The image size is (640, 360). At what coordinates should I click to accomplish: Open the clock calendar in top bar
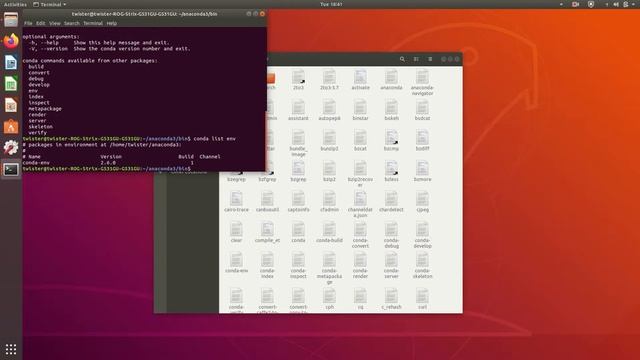pyautogui.click(x=331, y=4)
